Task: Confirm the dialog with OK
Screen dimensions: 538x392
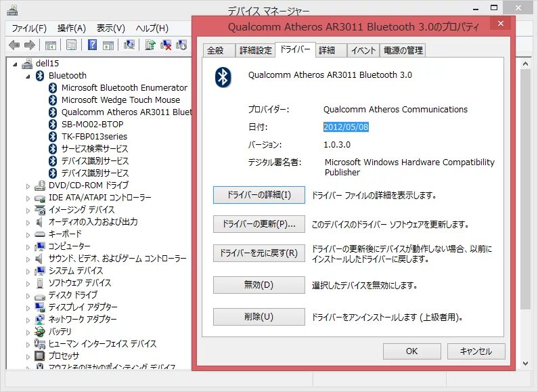Action: tap(411, 351)
